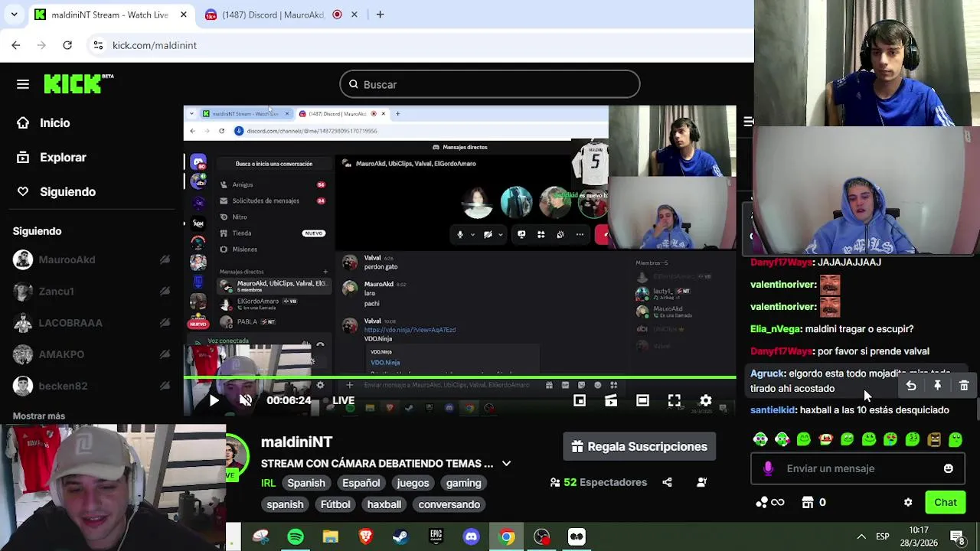Viewport: 980px width, 551px height.
Task: Open player settings gear
Action: [705, 400]
